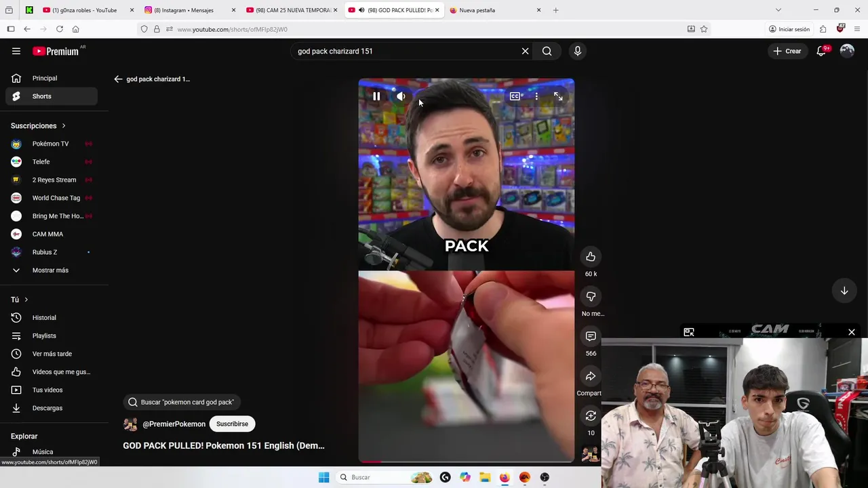This screenshot has width=868, height=488.
Task: Open Videos que me gustan
Action: (52, 372)
